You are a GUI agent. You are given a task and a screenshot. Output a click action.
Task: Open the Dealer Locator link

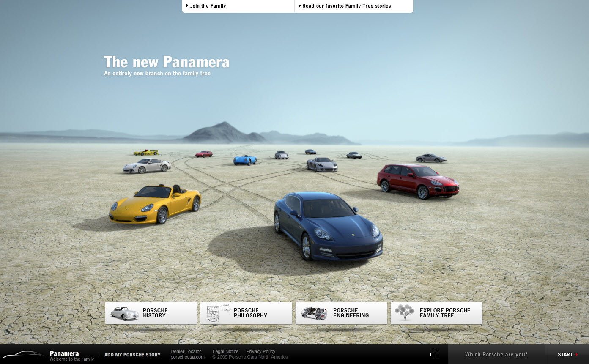pos(186,351)
